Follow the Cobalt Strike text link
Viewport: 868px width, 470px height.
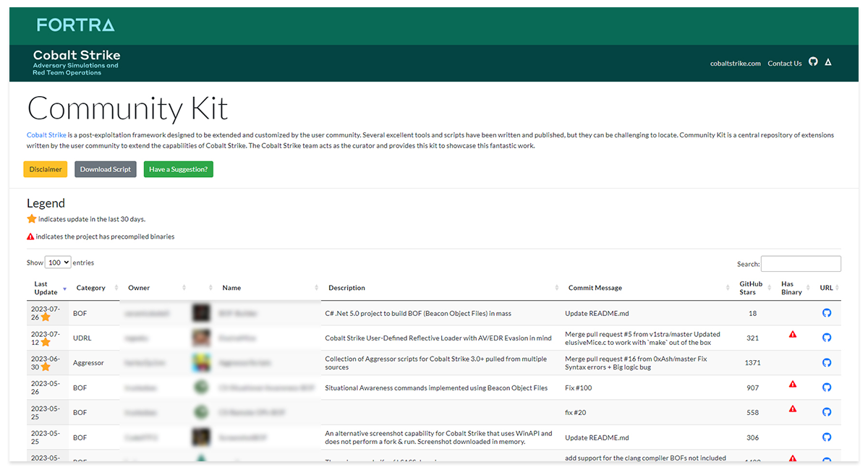click(x=46, y=135)
